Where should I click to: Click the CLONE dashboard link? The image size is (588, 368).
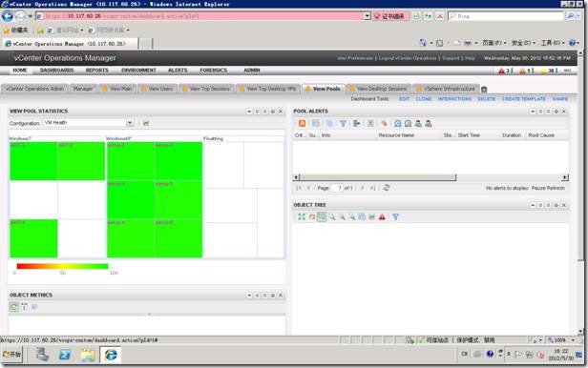[424, 99]
